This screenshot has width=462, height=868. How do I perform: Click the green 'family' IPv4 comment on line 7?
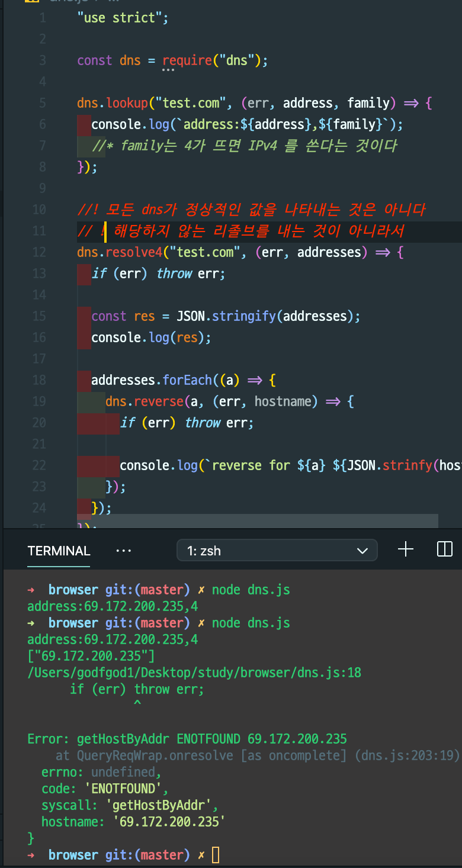244,146
